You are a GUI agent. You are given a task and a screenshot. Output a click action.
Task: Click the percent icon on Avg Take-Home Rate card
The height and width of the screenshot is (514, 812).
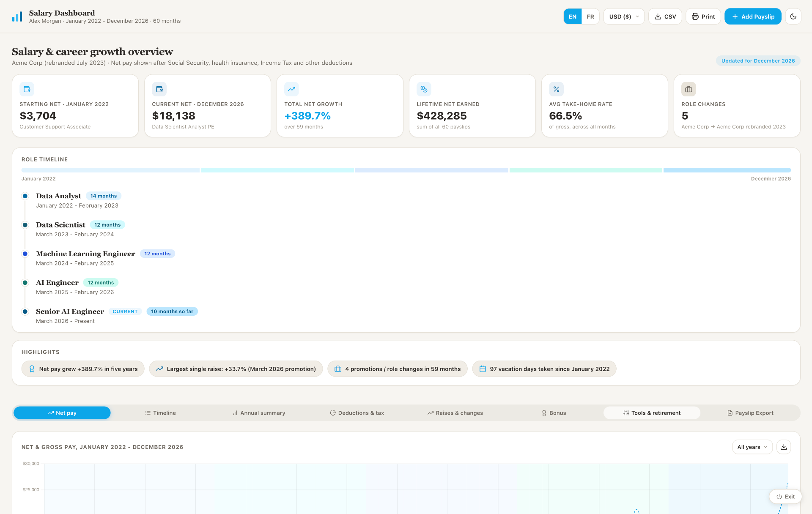coord(556,89)
